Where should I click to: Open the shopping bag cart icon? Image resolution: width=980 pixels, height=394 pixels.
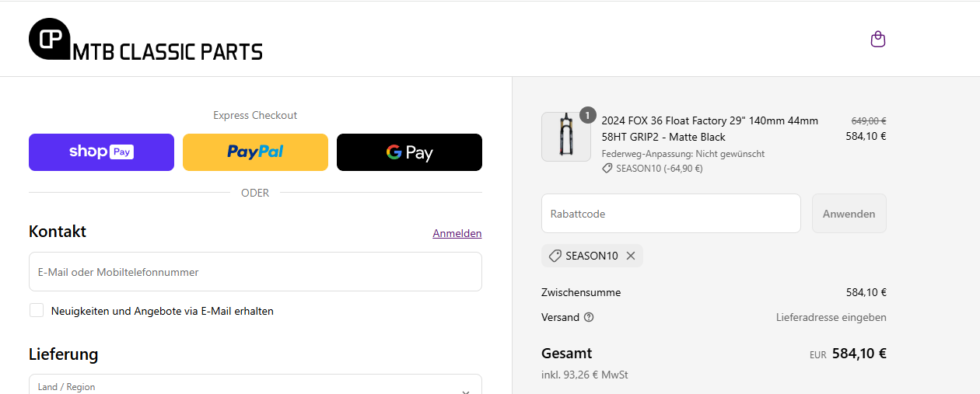tap(877, 39)
